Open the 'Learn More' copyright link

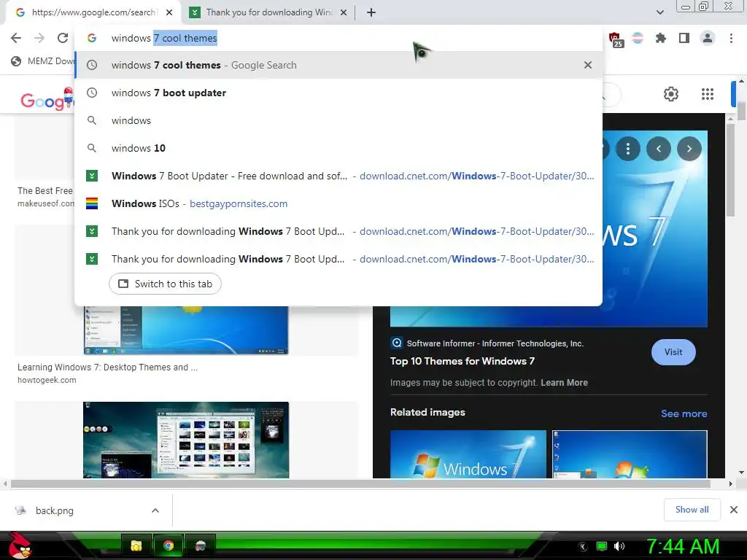pyautogui.click(x=564, y=382)
